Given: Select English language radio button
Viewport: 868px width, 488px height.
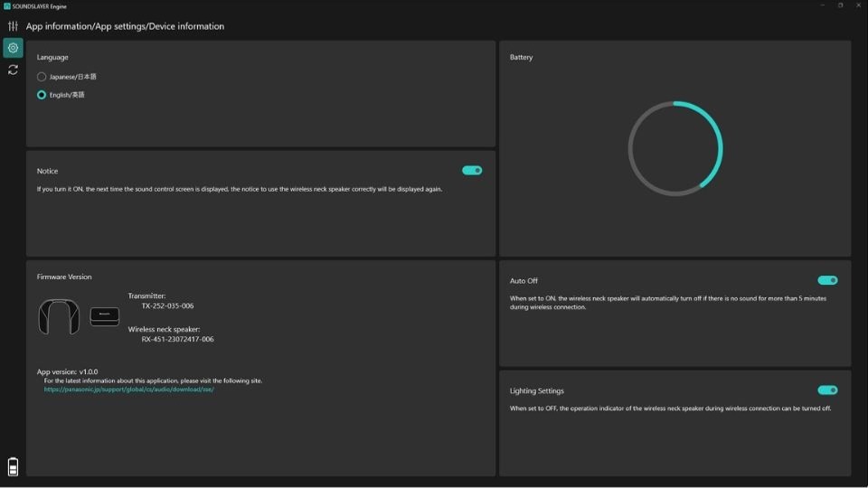Looking at the screenshot, I should point(42,95).
